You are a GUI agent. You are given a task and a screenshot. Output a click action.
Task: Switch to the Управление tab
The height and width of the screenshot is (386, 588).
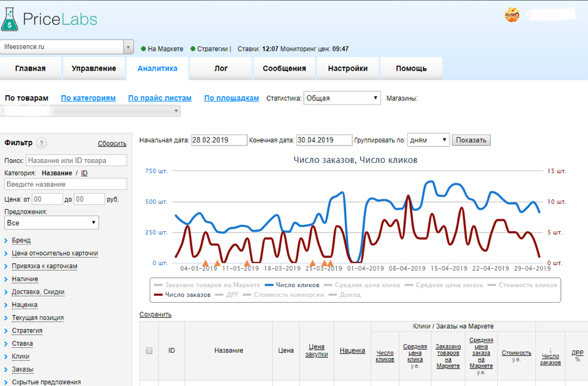[93, 69]
